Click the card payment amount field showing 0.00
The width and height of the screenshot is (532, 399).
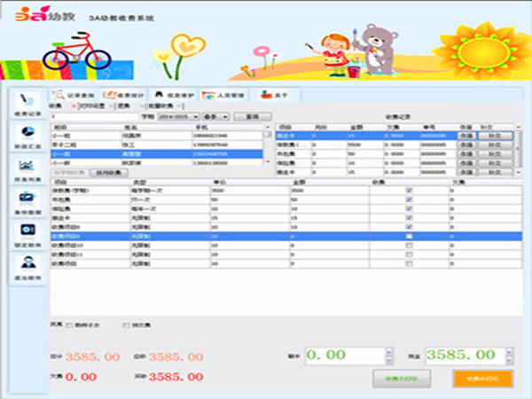point(346,356)
